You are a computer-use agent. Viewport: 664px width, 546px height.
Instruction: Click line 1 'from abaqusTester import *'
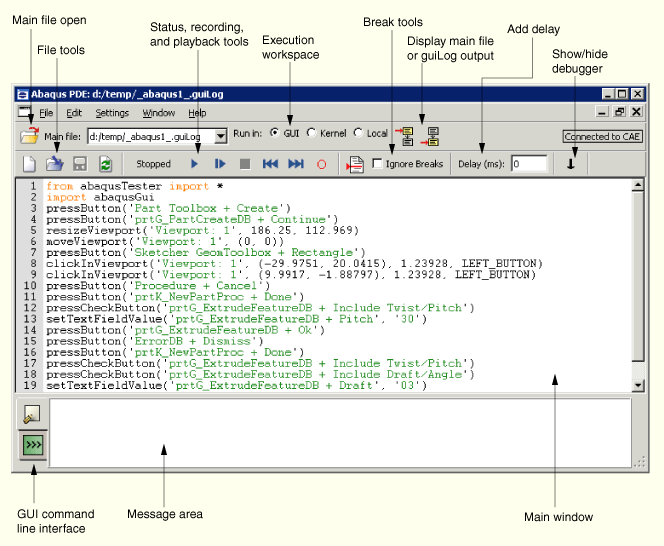(135, 186)
